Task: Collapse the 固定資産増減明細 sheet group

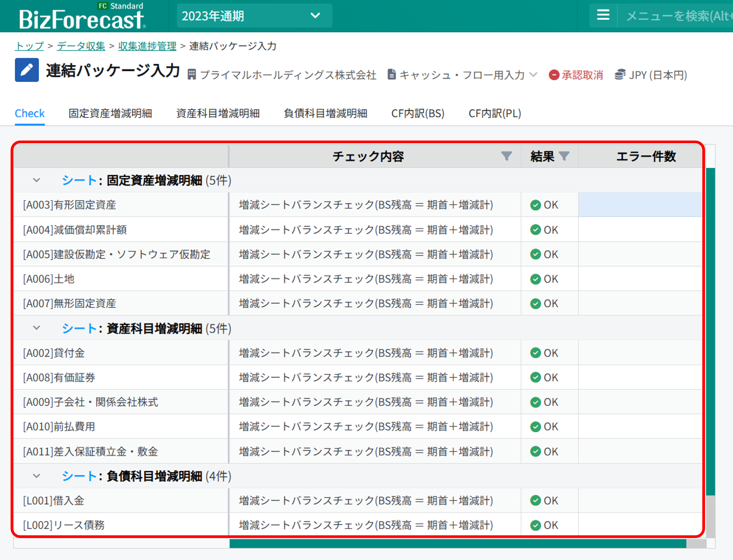Action: [x=36, y=180]
